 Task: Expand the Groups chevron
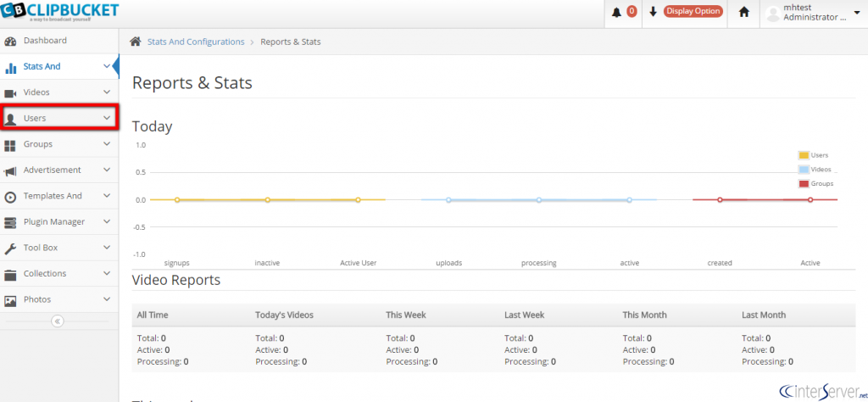tap(107, 144)
